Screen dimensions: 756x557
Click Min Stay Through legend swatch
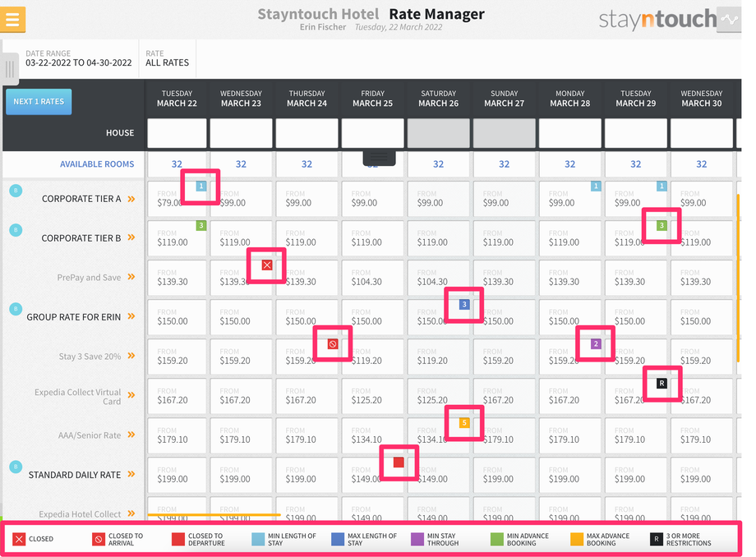tap(417, 539)
